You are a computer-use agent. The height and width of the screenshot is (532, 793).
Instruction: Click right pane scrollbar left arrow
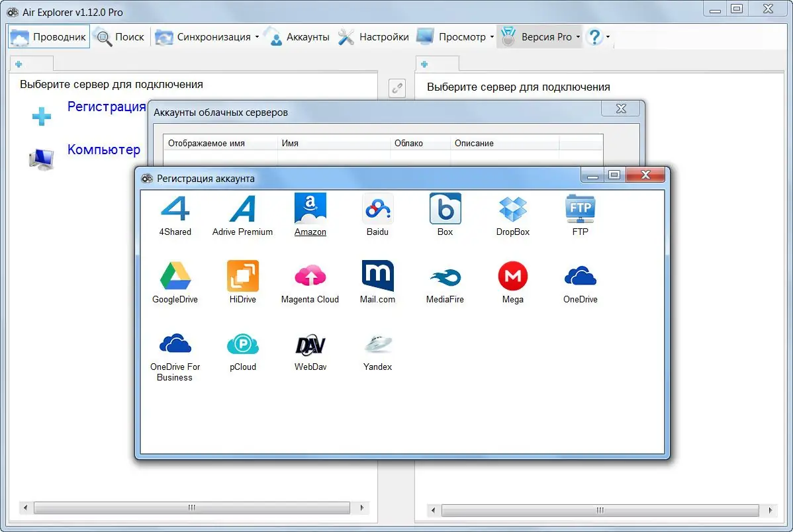click(433, 510)
